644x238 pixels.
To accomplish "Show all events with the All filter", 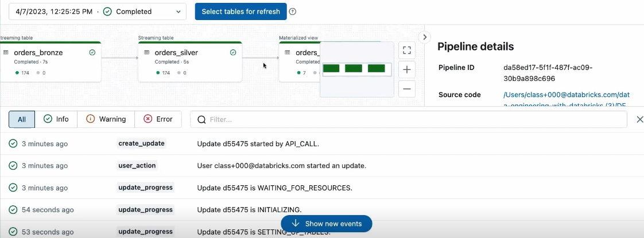I will tap(22, 119).
